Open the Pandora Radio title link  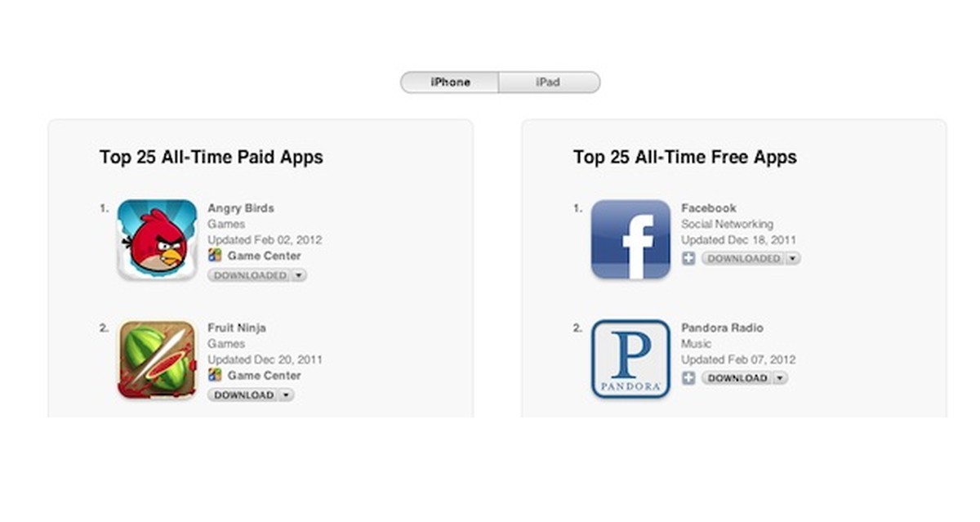[722, 328]
